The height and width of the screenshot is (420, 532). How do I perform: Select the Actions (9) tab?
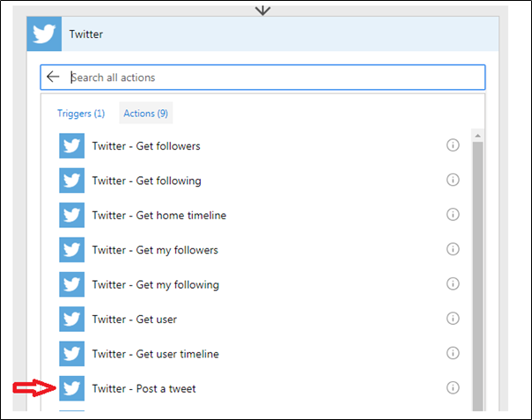coord(146,113)
